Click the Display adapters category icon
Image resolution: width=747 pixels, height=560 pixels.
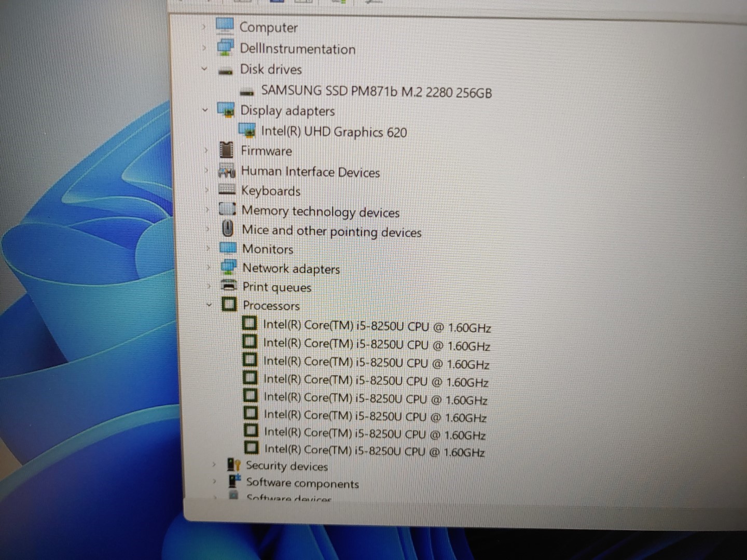[x=226, y=110]
